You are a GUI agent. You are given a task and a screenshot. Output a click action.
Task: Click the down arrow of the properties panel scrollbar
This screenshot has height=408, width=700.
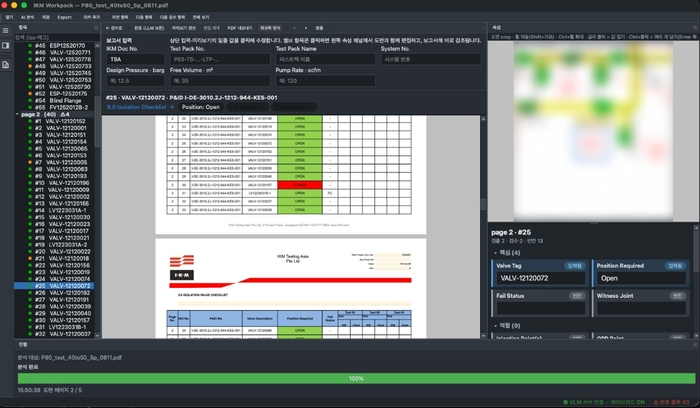pyautogui.click(x=696, y=336)
